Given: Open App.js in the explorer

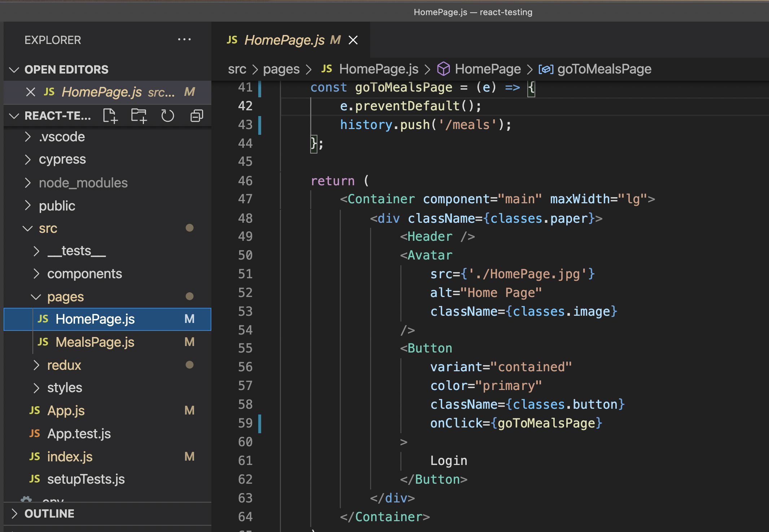Looking at the screenshot, I should (107, 411).
